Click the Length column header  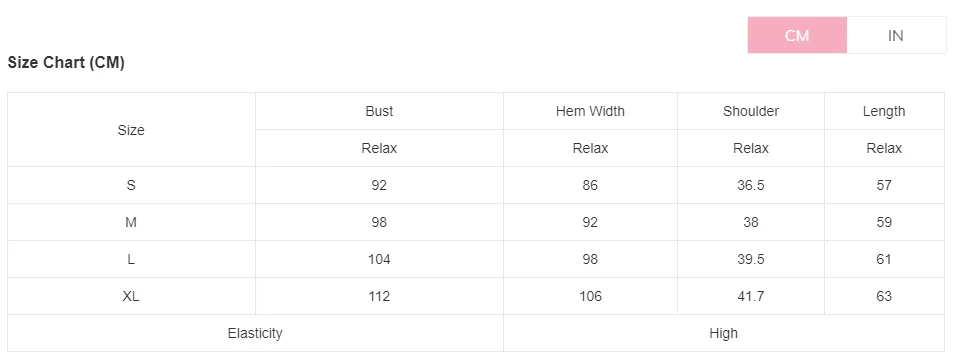coord(884,111)
